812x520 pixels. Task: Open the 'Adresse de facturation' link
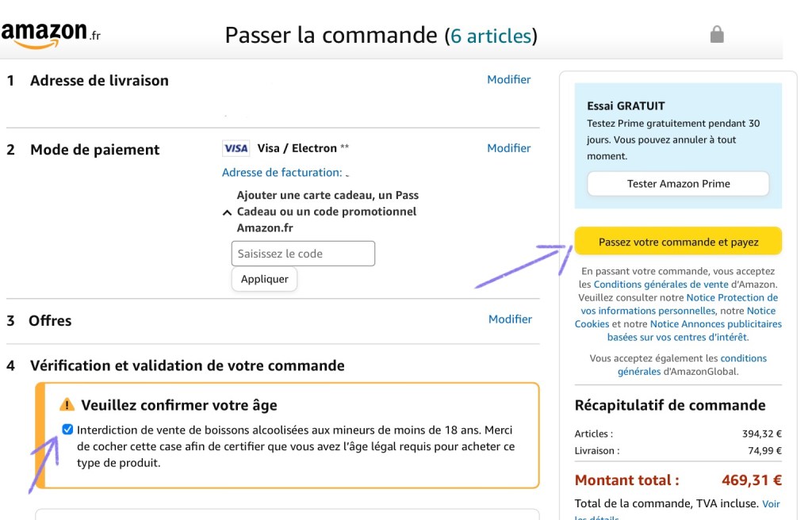click(x=282, y=172)
